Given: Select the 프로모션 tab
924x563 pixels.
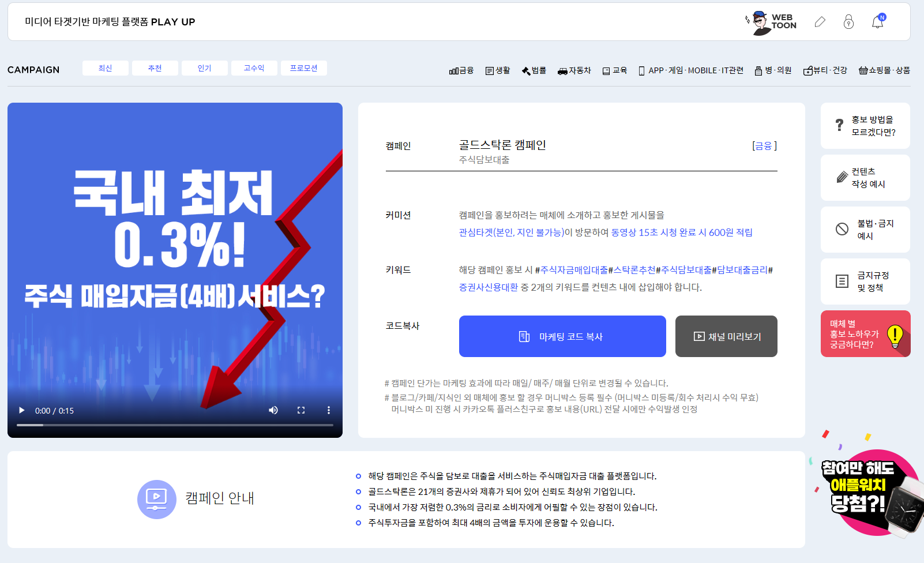Looking at the screenshot, I should (304, 68).
